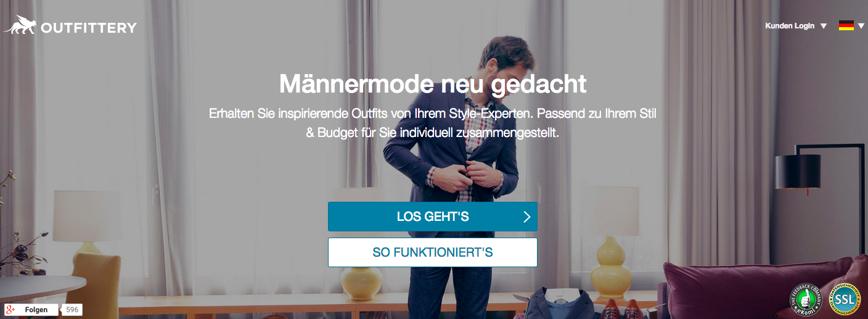Click the Outfittery griffin logo icon
The image size is (868, 319).
[20, 25]
